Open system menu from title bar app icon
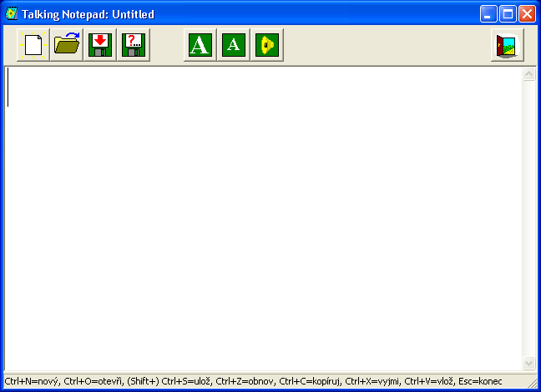541x392 pixels. tap(12, 14)
